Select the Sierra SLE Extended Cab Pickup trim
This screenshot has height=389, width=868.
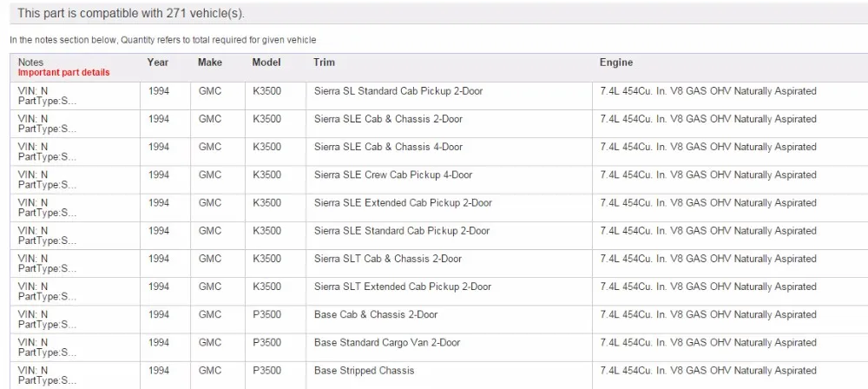click(403, 203)
